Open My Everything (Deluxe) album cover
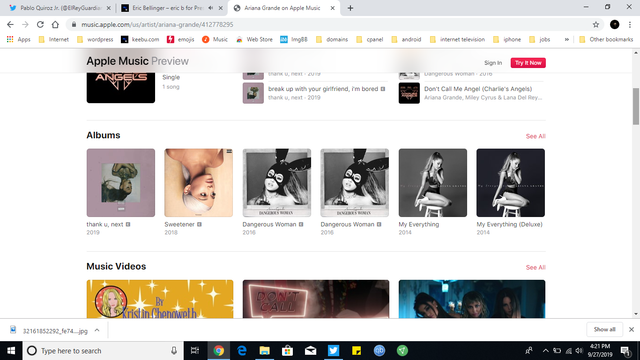The image size is (640, 360). 511,182
